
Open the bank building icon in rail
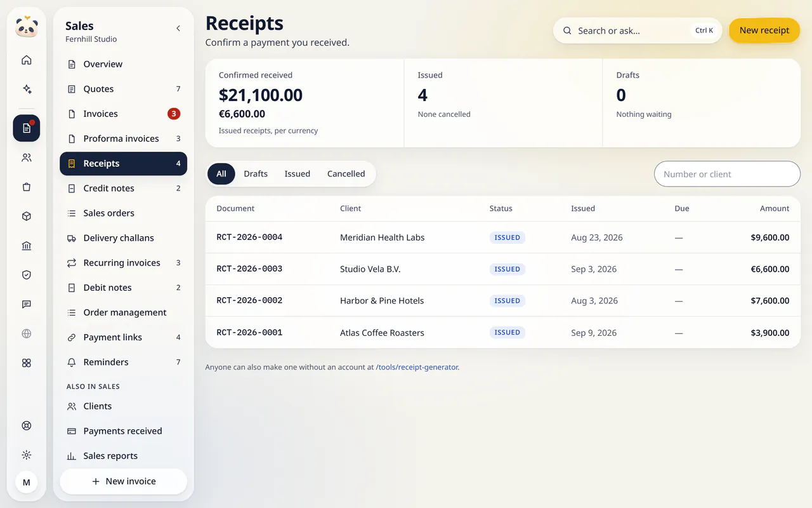pyautogui.click(x=27, y=246)
